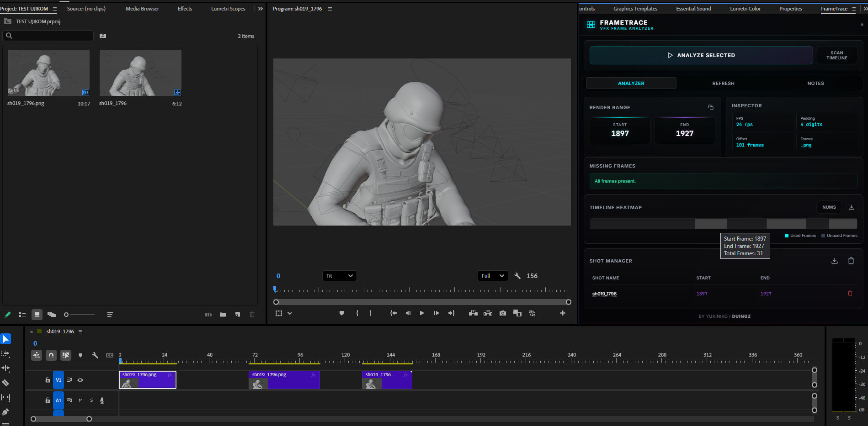The width and height of the screenshot is (868, 426).
Task: Switch Project panel to list view
Action: [22, 315]
